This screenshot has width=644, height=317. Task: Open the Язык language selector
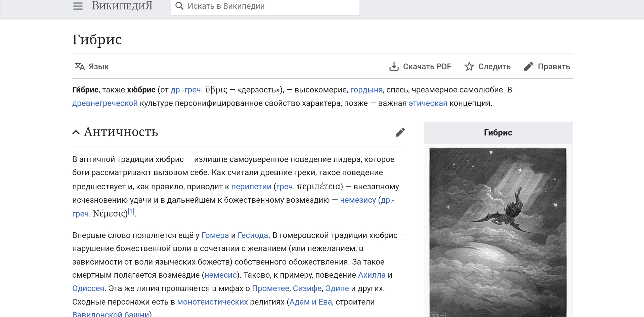click(x=92, y=67)
